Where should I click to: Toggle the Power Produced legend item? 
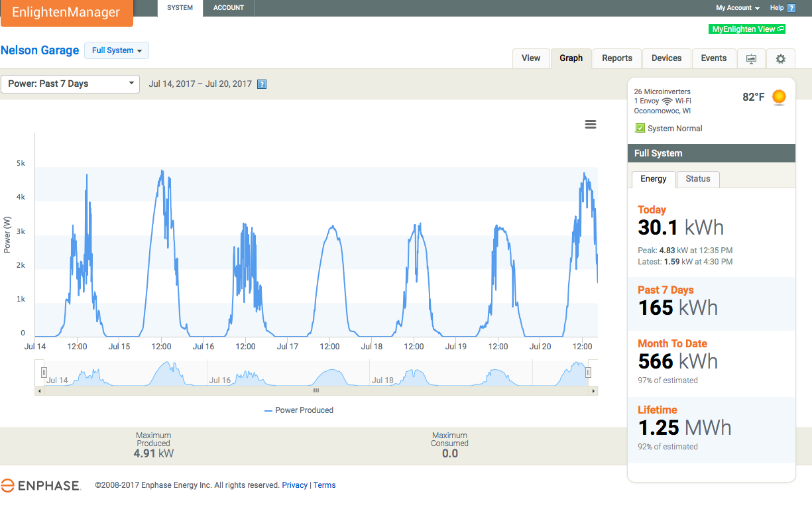coord(298,410)
